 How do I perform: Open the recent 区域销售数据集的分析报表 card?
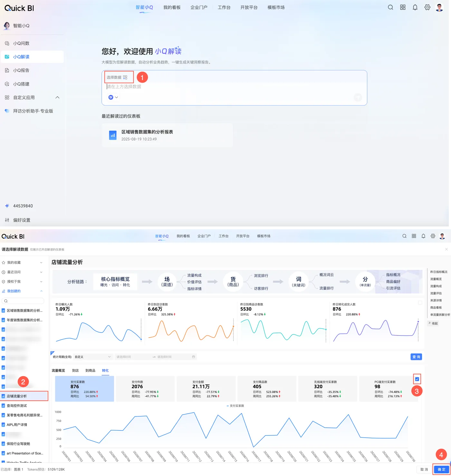pos(167,135)
